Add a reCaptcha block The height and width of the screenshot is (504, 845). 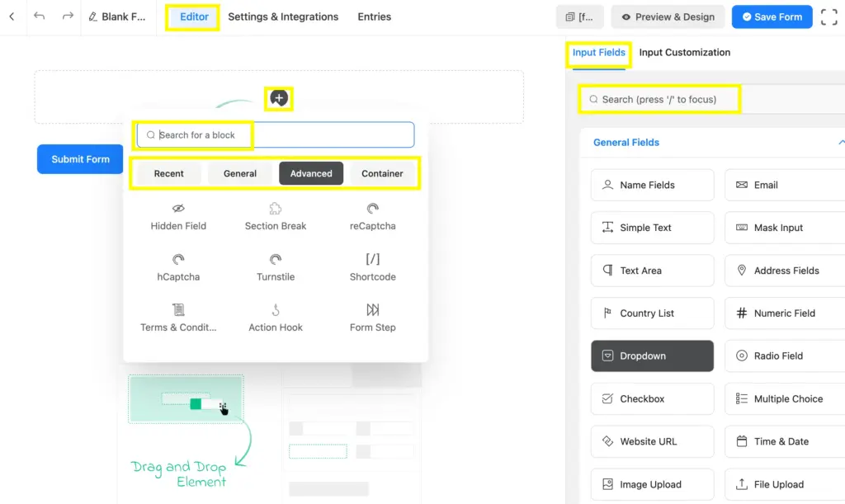tap(371, 216)
